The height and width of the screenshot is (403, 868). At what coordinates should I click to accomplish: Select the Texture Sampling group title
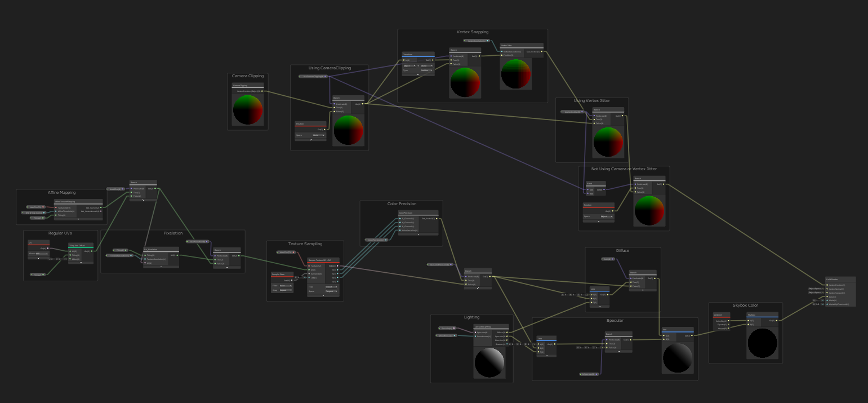tap(305, 244)
